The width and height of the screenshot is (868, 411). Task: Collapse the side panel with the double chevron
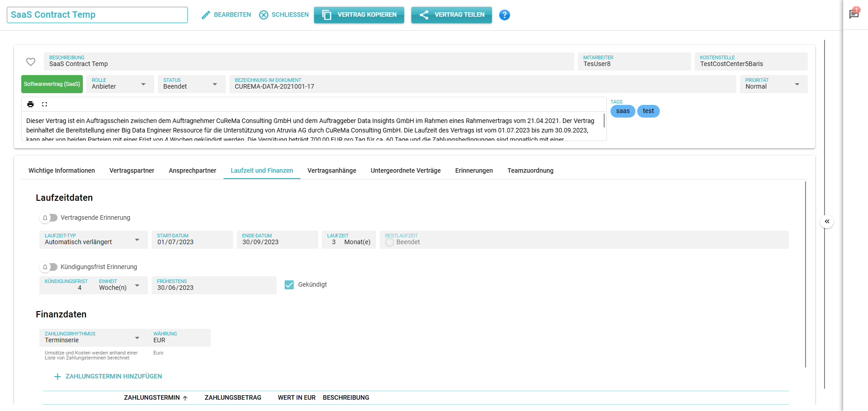tap(826, 222)
